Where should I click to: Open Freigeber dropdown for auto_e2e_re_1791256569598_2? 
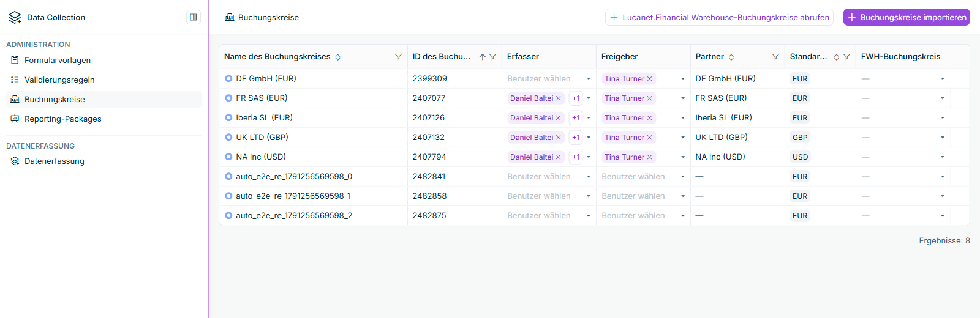point(683,216)
